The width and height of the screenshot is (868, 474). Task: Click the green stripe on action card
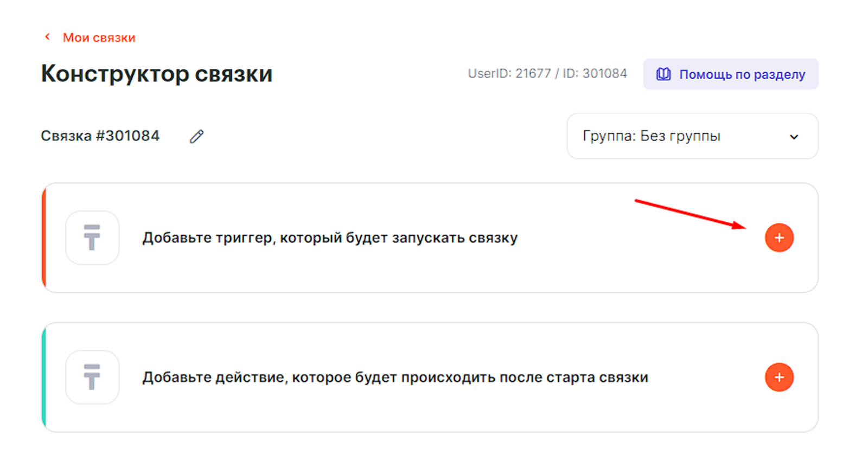click(44, 377)
